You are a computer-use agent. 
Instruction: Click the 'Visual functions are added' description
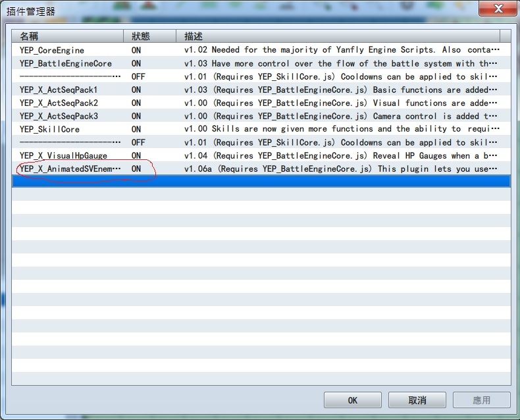(x=340, y=103)
